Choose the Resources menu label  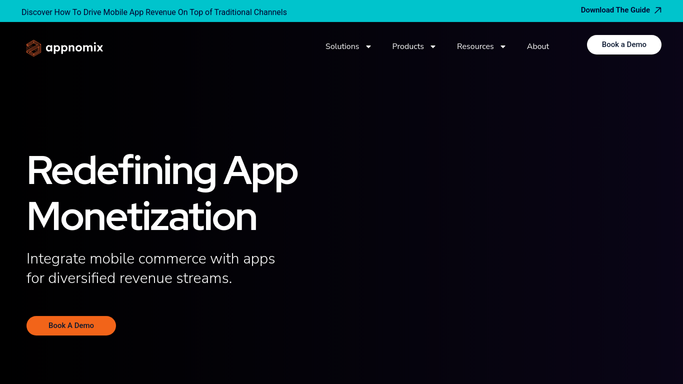pos(475,46)
